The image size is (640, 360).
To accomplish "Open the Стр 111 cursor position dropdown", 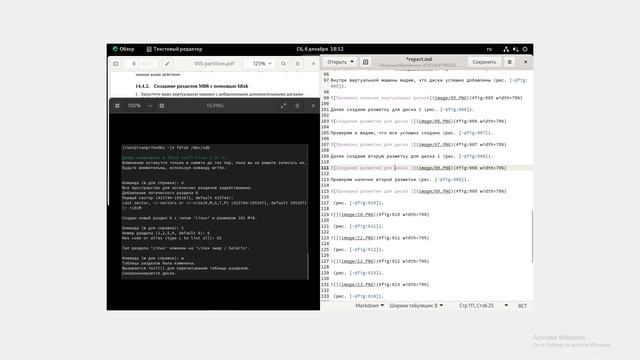I will point(483,305).
